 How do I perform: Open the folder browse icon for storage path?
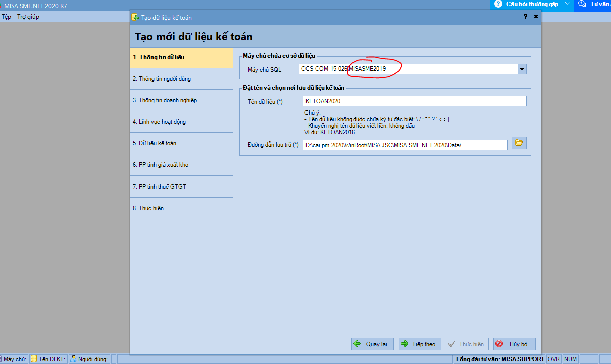[519, 143]
